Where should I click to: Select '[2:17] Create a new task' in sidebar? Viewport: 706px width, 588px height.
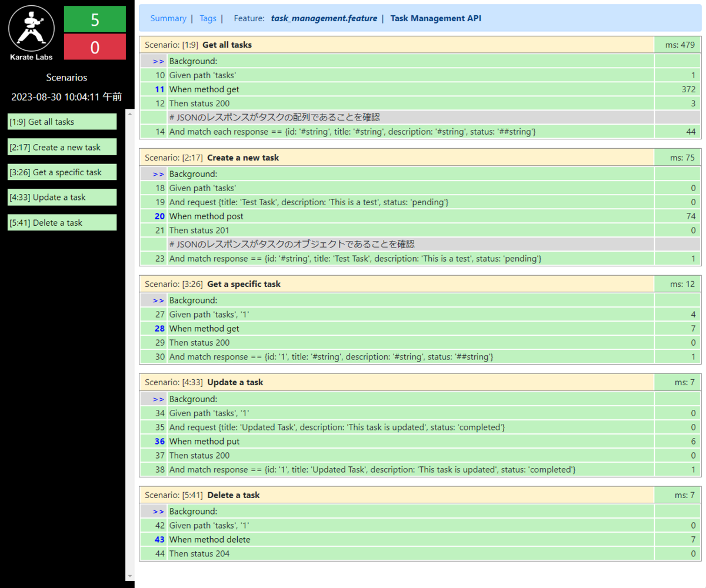click(x=62, y=147)
